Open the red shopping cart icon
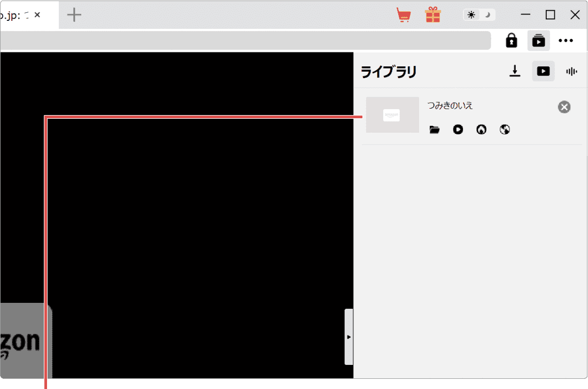The image size is (588, 389). coord(404,15)
